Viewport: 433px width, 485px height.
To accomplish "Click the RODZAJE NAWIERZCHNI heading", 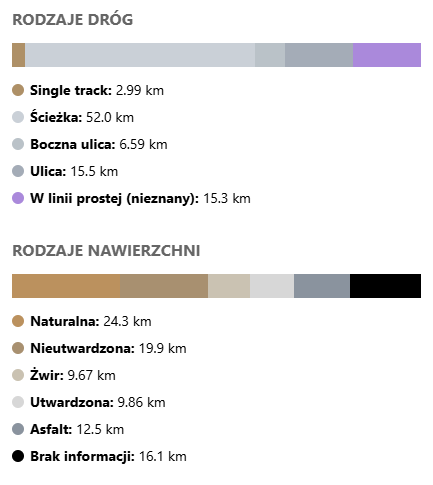I will [106, 251].
